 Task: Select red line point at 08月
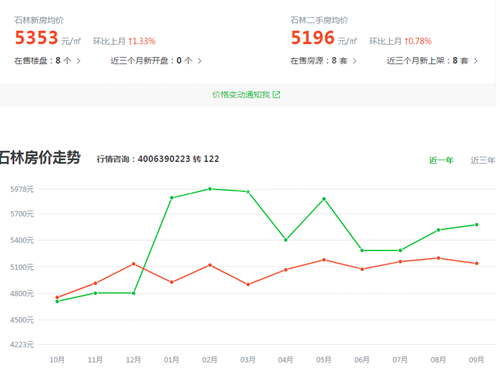[x=439, y=258]
